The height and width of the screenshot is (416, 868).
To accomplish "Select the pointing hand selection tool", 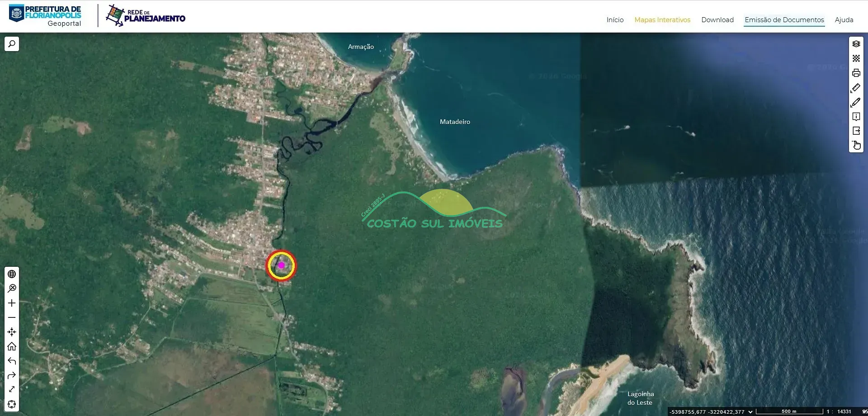I will coord(856,145).
